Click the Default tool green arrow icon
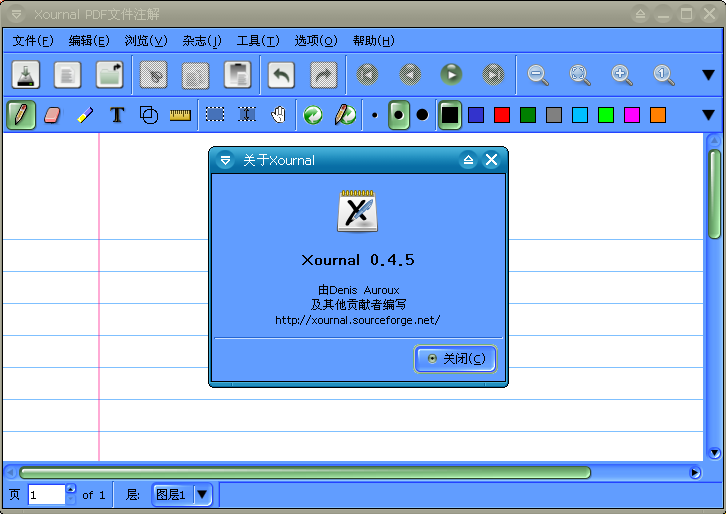 click(313, 115)
